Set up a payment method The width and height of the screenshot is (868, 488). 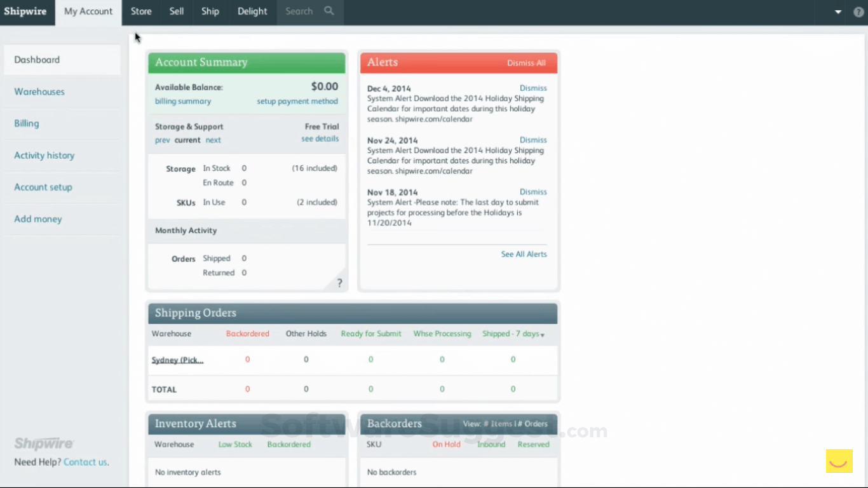(297, 101)
